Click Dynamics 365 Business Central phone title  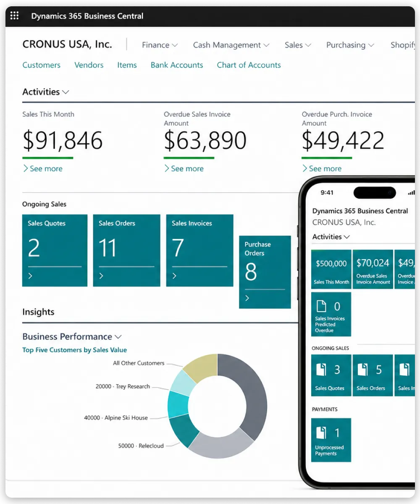[360, 211]
